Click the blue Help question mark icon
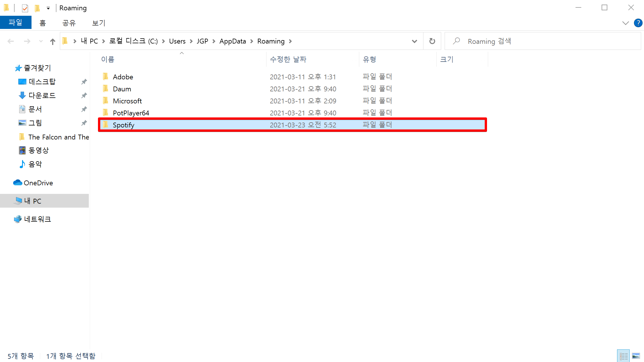644x362 pixels. 638,23
